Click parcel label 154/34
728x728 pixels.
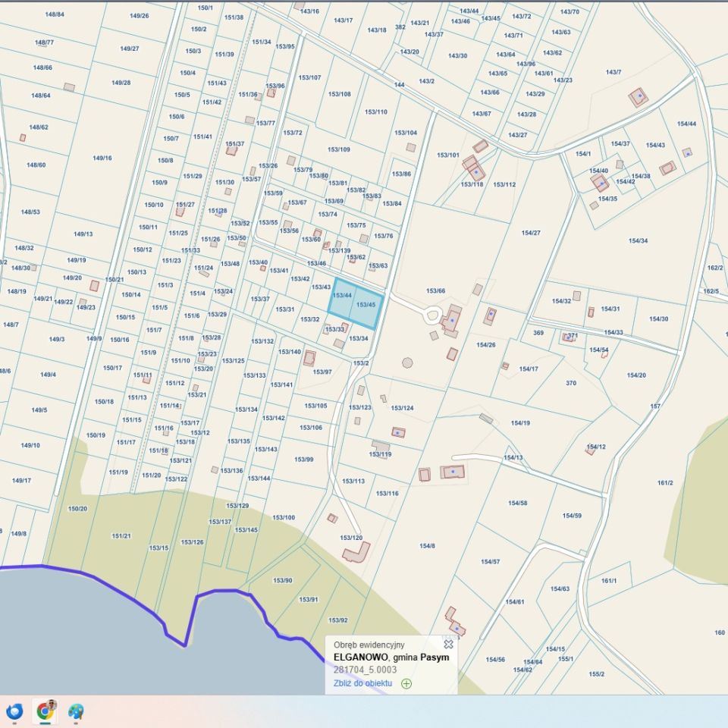pyautogui.click(x=638, y=240)
